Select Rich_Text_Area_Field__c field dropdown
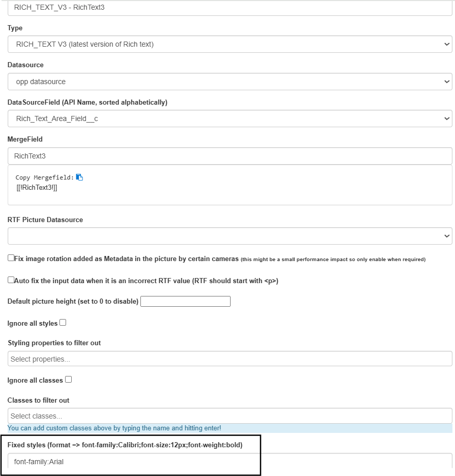The image size is (455, 476). (230, 118)
